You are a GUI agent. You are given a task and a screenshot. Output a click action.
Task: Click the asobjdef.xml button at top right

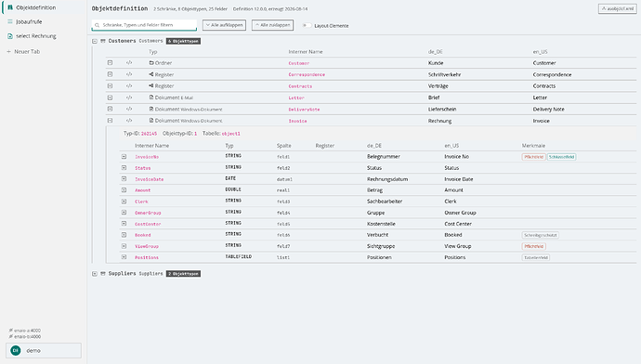click(x=617, y=8)
